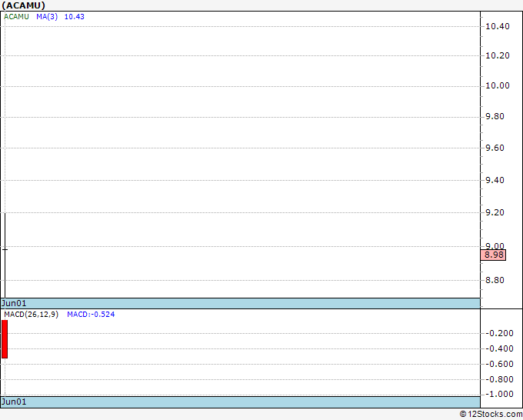Click the -1.000 MACD axis label

(x=499, y=394)
